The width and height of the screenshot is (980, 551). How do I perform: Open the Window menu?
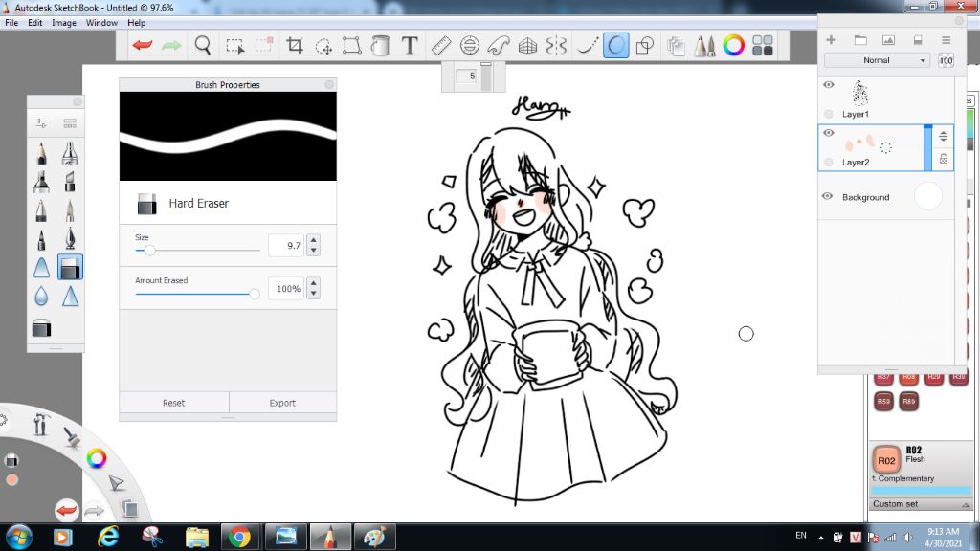(101, 23)
